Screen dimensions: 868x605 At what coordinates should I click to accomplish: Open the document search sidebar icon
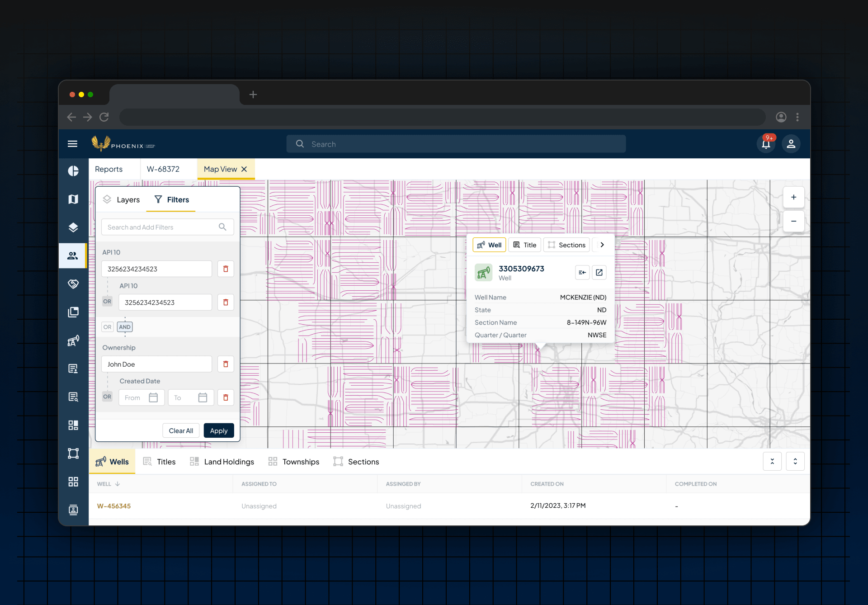73,397
